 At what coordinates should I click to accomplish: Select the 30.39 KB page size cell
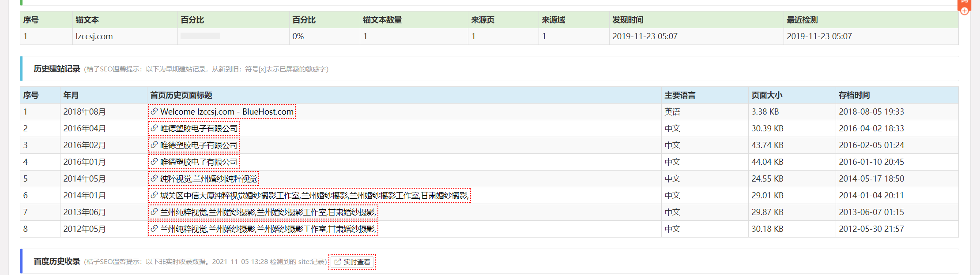tap(792, 129)
